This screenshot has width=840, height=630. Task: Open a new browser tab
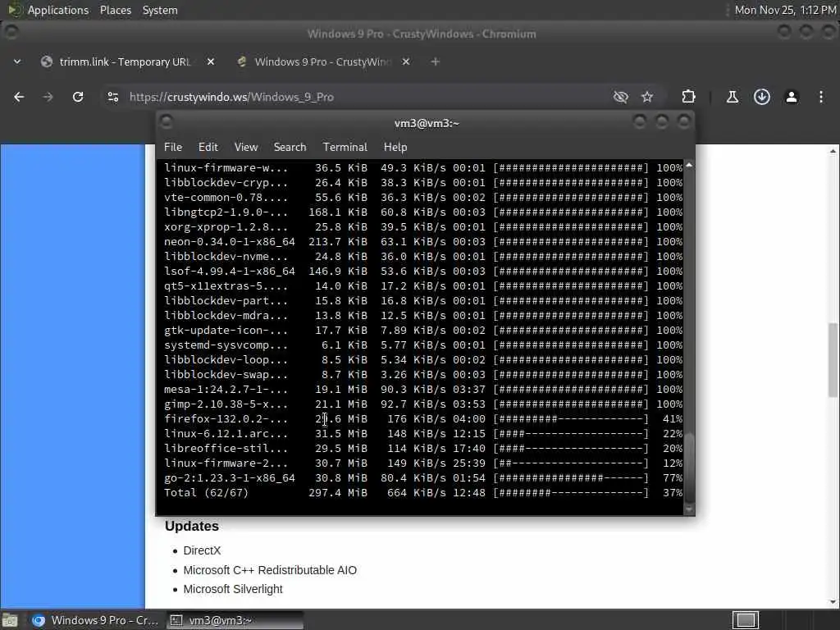pyautogui.click(x=435, y=62)
